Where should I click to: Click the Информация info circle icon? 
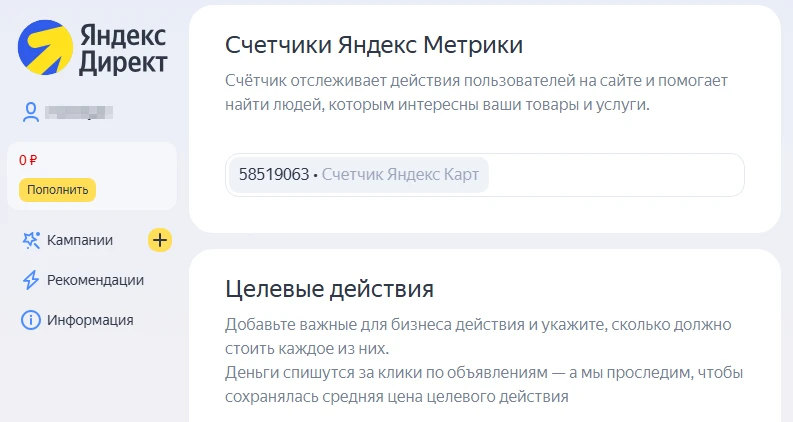[31, 320]
